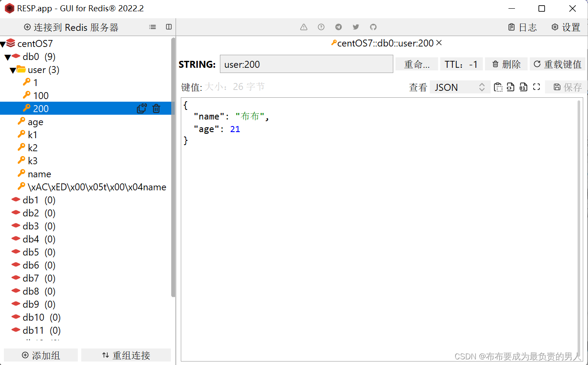This screenshot has height=365, width=588.
Task: Click 重载键值 reload value button
Action: click(558, 64)
